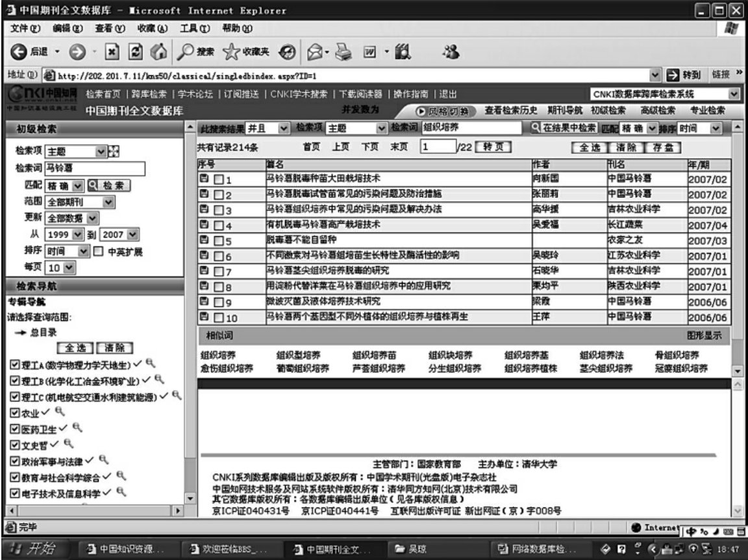Click the left panel vertical scrollbar
748x560 pixels.
[x=190, y=313]
